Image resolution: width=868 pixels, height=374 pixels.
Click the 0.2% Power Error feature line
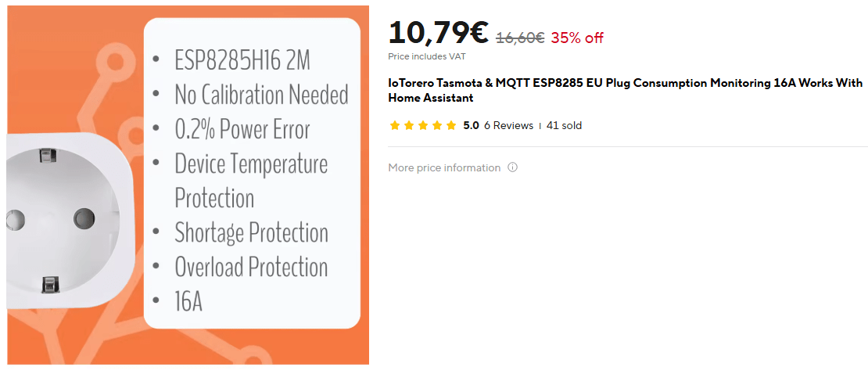(242, 129)
